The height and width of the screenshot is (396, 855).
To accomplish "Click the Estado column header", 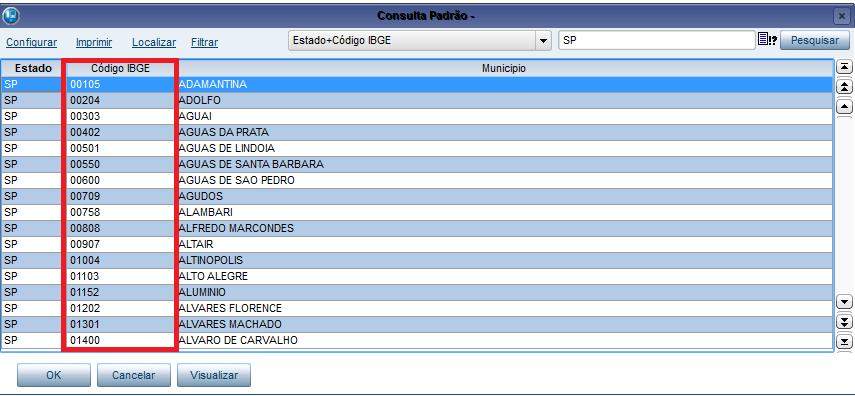I will pos(33,68).
